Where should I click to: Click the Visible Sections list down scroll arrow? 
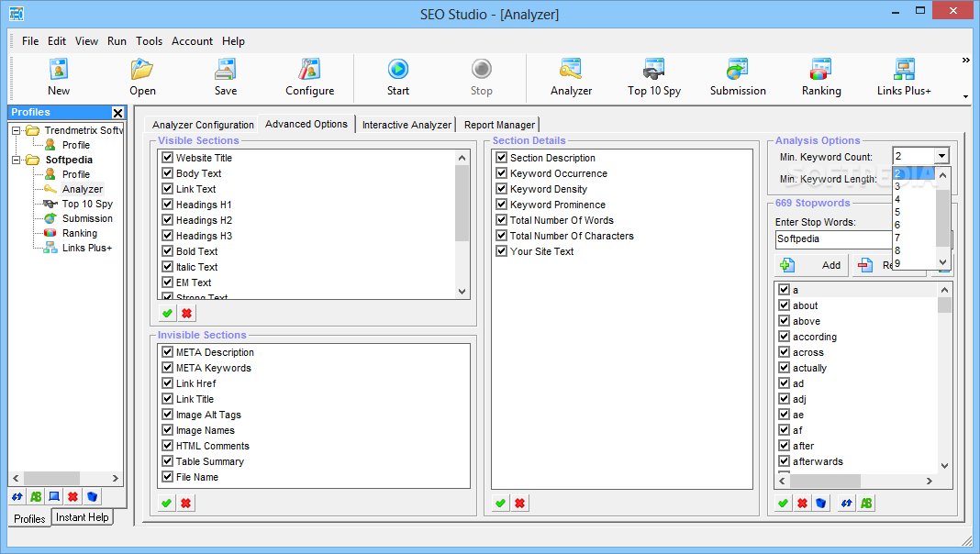[x=462, y=292]
